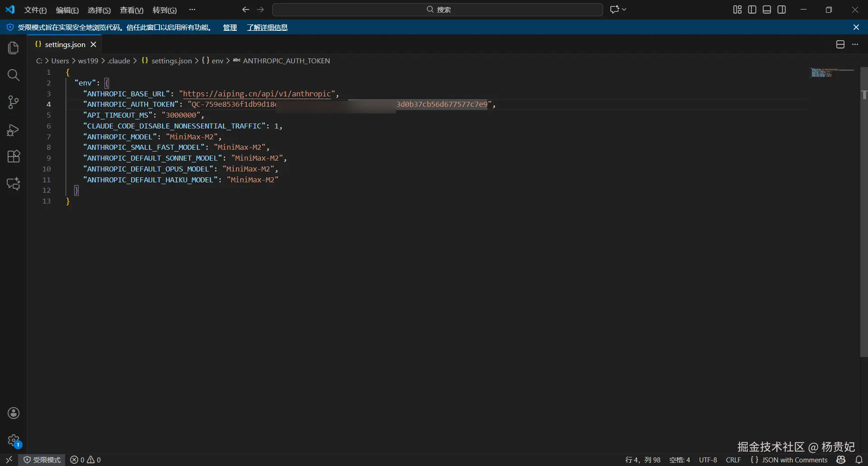The width and height of the screenshot is (868, 466).
Task: Toggle the primary side bar
Action: point(752,10)
